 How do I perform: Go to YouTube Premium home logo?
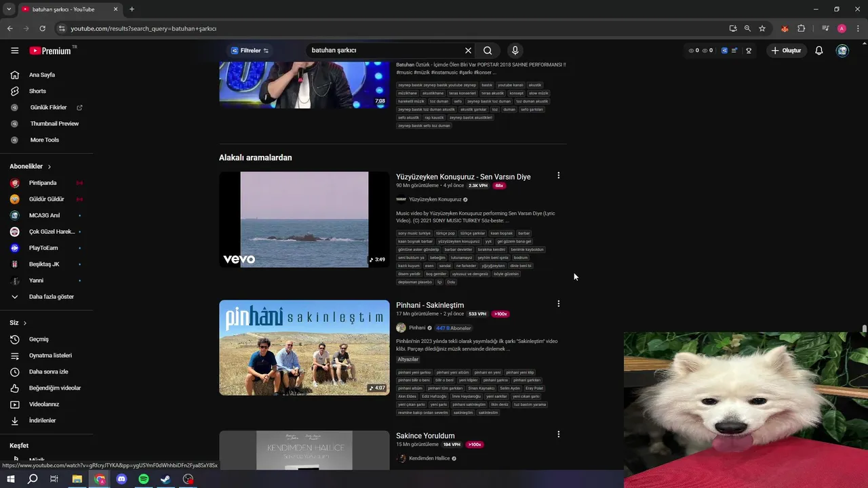(52, 51)
